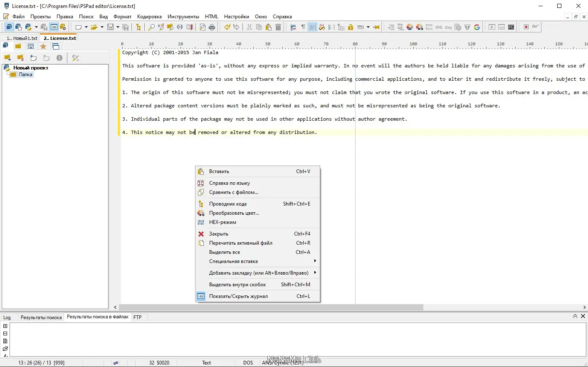Expand the Добавить закладку submenu
Screen dimensions: 588x367
tap(258, 273)
